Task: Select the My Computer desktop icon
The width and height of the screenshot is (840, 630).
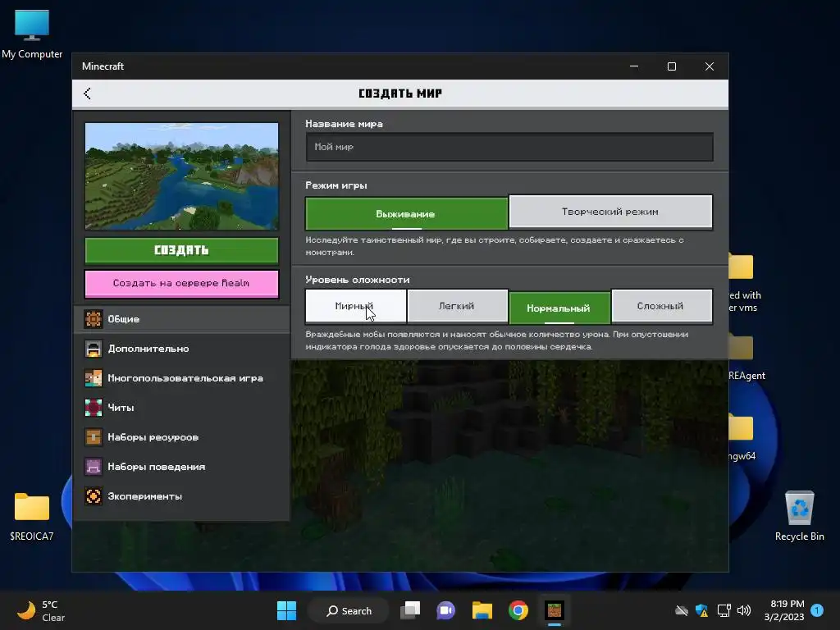Action: point(32,34)
